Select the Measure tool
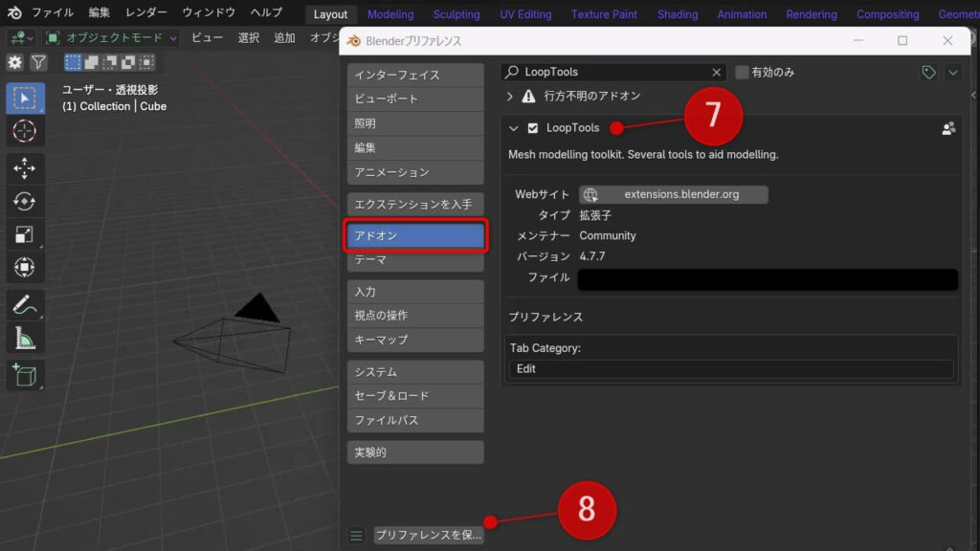Viewport: 980px width, 551px height. (24, 336)
